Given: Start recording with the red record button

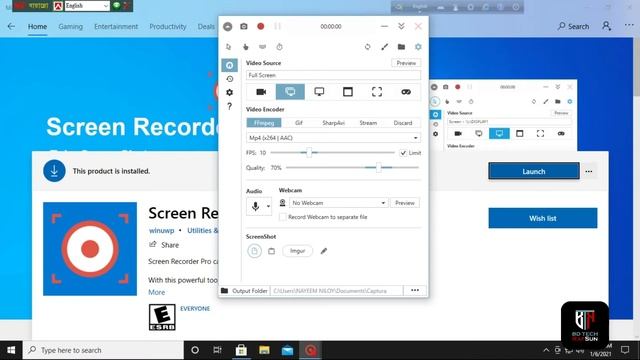Looking at the screenshot, I should [x=260, y=27].
